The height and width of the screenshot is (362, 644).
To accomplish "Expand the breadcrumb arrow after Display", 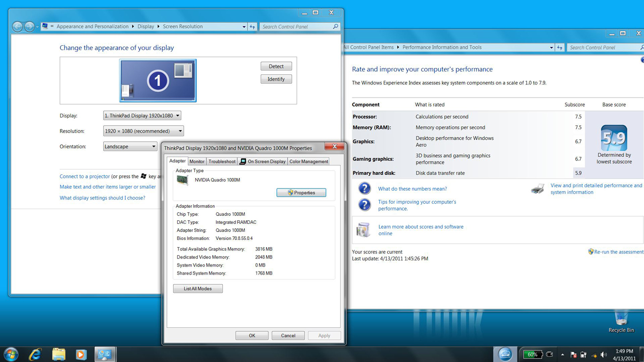I will [x=158, y=27].
